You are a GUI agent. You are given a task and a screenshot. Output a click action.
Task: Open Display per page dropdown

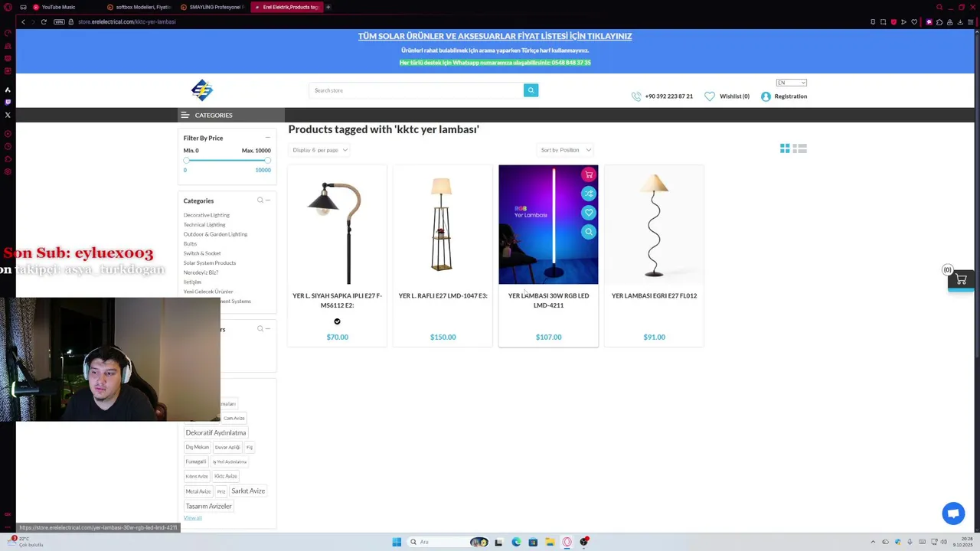click(x=319, y=150)
